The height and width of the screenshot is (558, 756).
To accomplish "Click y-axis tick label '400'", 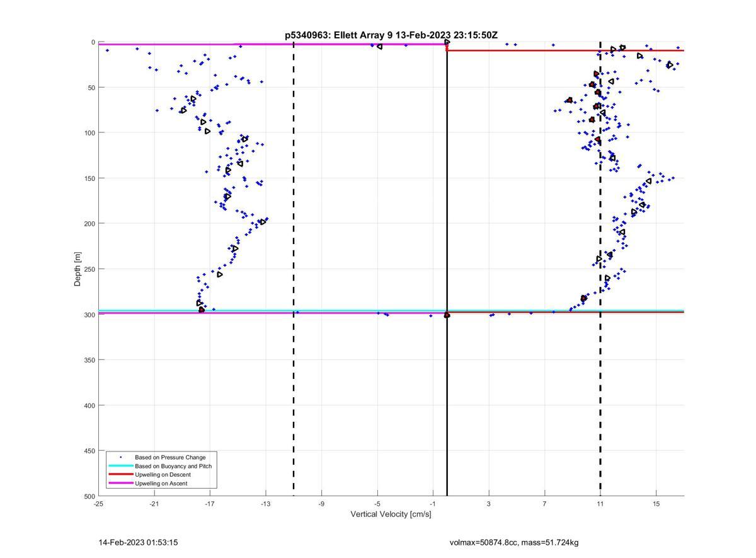I will [89, 405].
